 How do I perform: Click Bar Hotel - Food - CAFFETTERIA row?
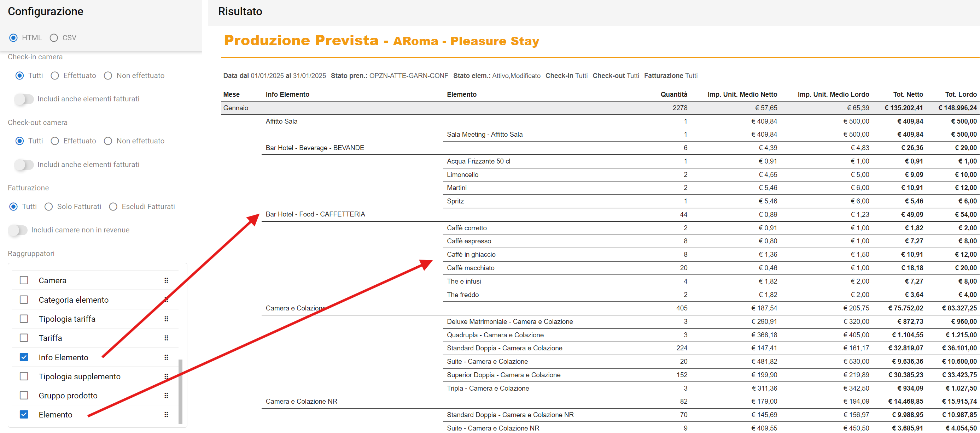[620, 215]
